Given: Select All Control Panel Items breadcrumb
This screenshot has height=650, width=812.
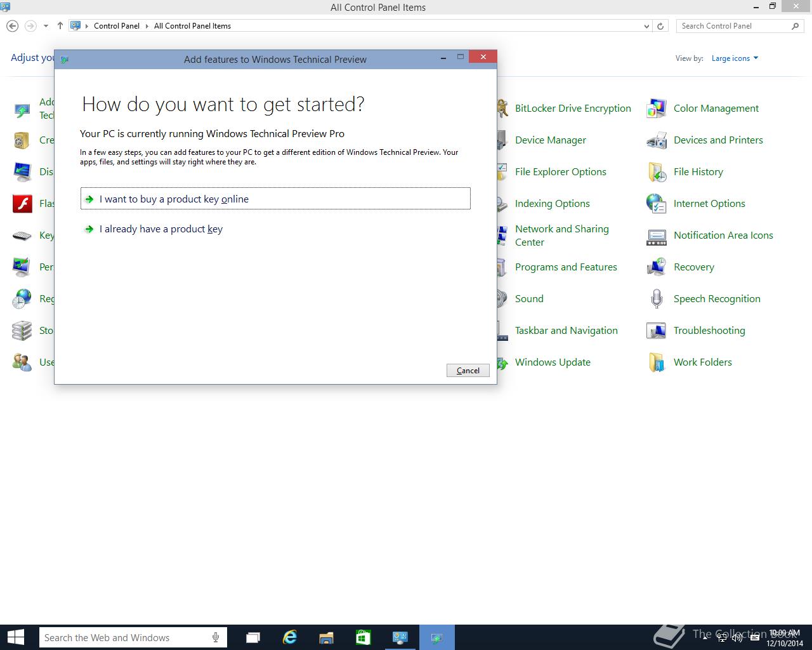Looking at the screenshot, I should pos(192,26).
